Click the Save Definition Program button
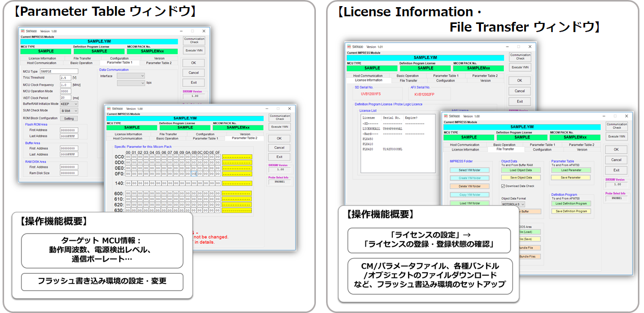Image resolution: width=644 pixels, height=313 pixels. point(571,211)
